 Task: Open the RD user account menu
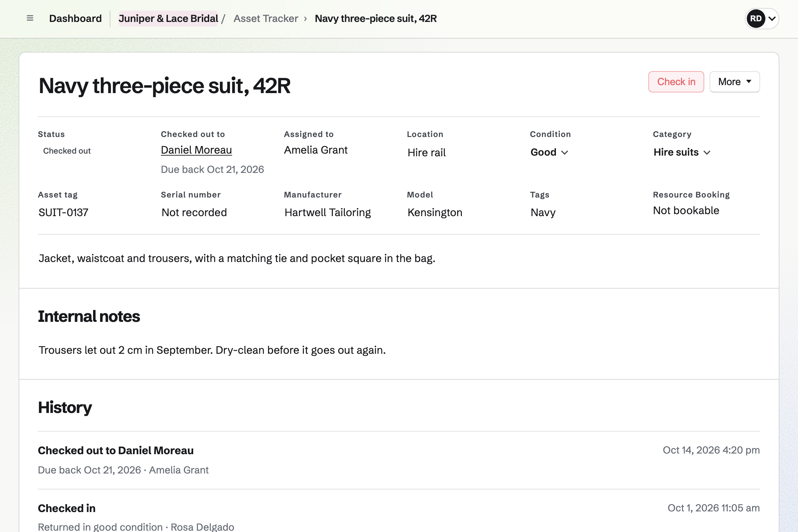(762, 18)
